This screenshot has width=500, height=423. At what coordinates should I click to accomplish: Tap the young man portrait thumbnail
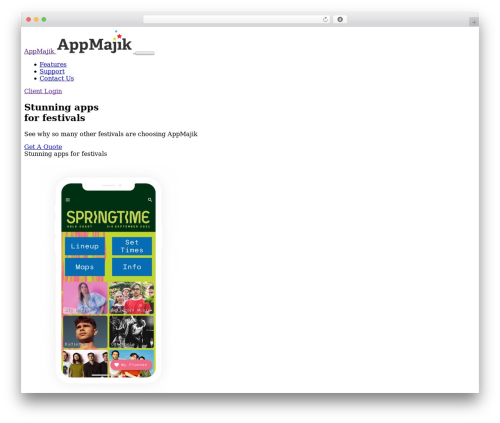pos(85,332)
